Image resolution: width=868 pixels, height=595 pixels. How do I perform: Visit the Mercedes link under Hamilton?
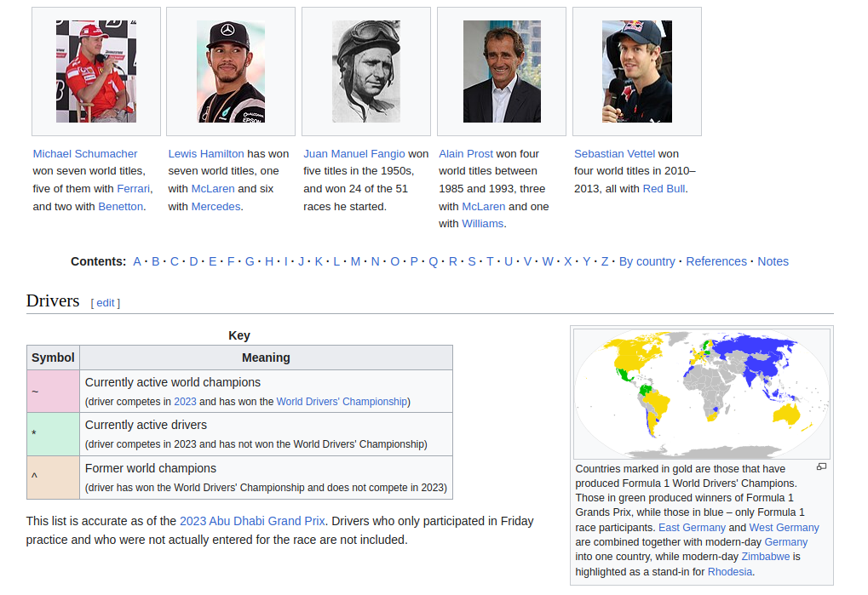pos(216,206)
